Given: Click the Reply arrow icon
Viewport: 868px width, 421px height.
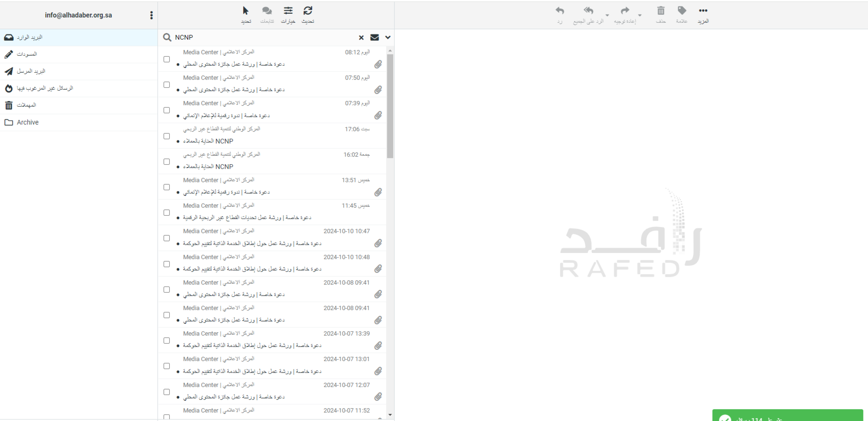Looking at the screenshot, I should pyautogui.click(x=560, y=11).
